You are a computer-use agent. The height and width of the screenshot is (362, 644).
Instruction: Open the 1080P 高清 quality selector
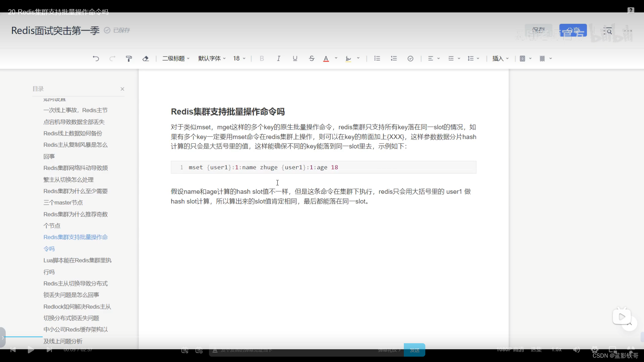click(x=510, y=350)
